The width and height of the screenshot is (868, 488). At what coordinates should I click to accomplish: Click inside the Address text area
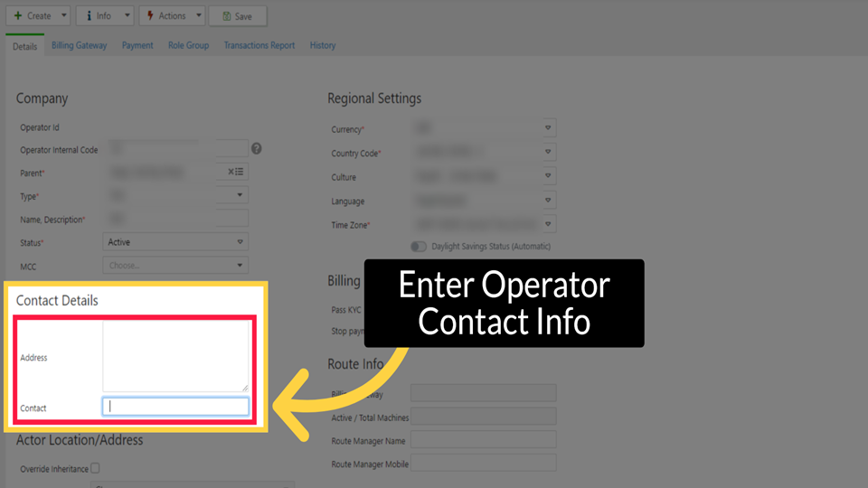point(175,356)
